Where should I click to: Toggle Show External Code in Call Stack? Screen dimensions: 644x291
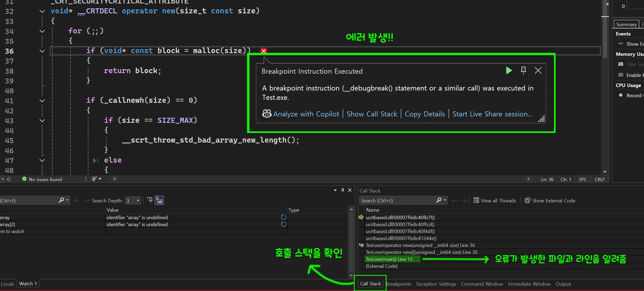click(550, 200)
